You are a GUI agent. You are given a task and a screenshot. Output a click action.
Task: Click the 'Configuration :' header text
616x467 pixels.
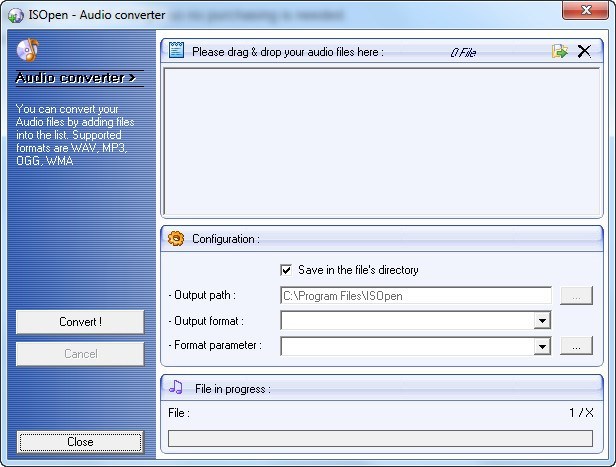pyautogui.click(x=226, y=239)
